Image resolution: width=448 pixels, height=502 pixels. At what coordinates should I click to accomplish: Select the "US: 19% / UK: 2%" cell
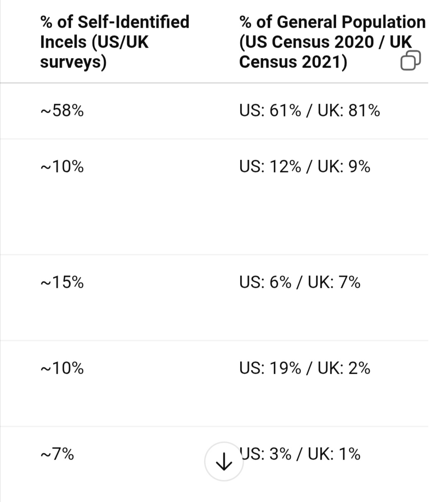[x=304, y=368]
